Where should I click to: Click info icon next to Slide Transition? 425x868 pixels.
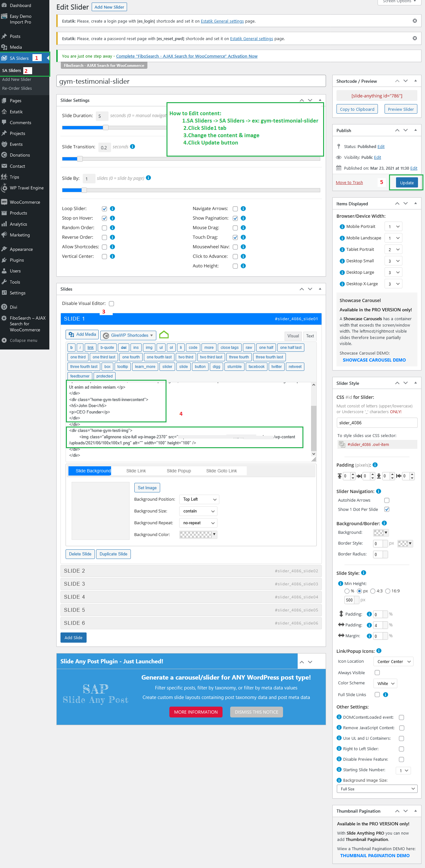132,146
